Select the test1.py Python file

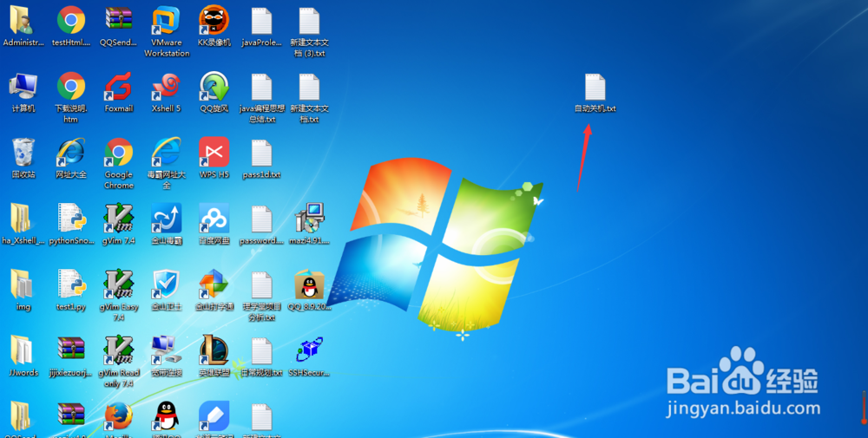point(71,291)
